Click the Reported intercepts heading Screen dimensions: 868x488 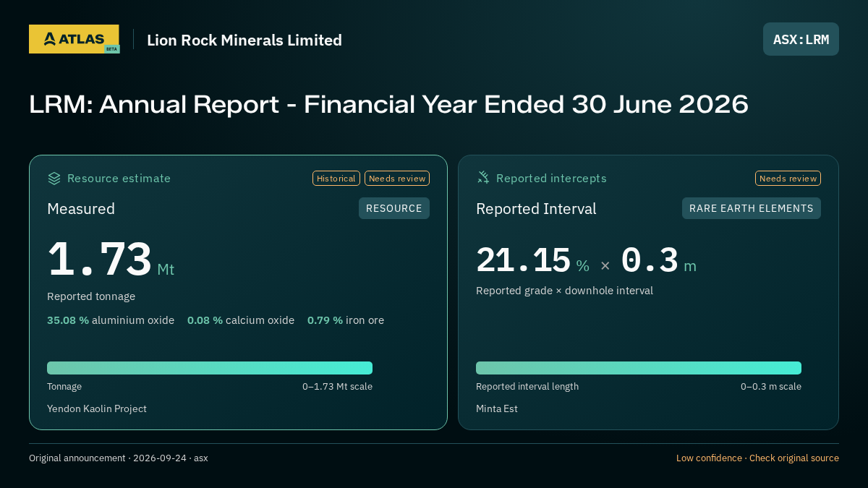(551, 179)
